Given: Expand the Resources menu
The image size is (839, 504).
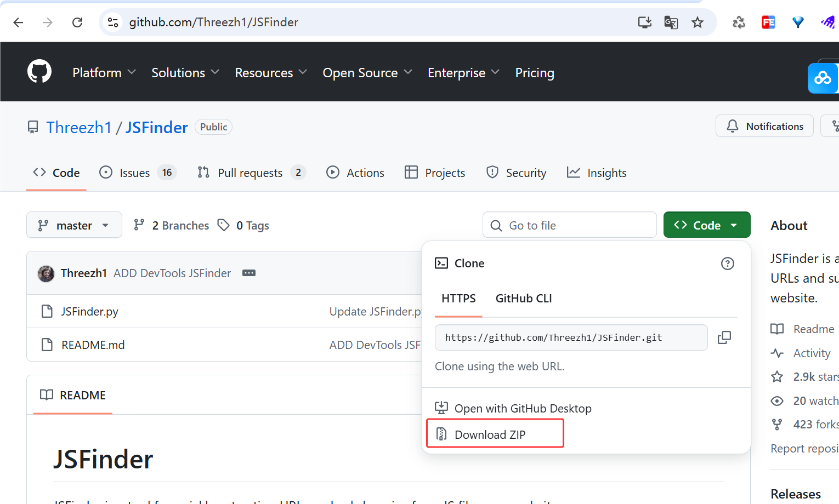Looking at the screenshot, I should coord(271,73).
